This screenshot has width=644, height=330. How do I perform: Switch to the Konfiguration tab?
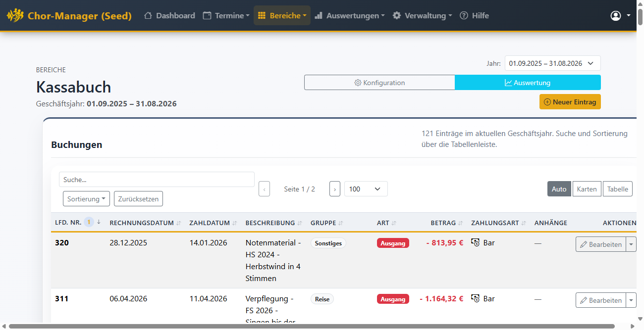(379, 83)
